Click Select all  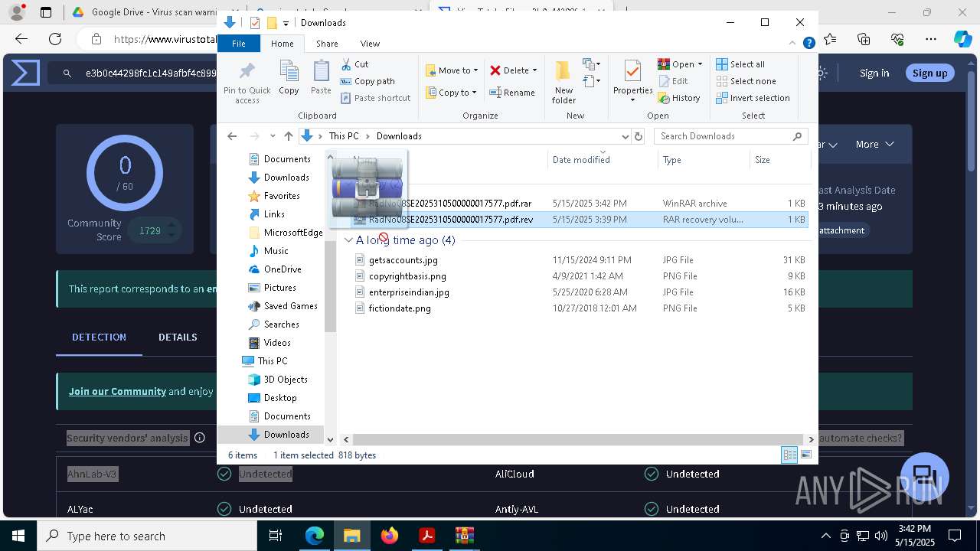tap(740, 64)
